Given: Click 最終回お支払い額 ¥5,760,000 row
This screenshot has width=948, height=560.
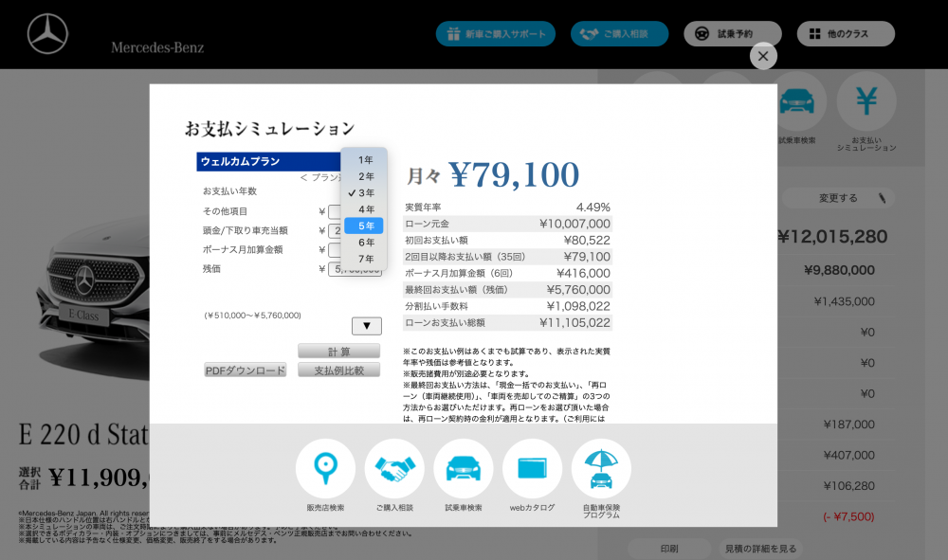Looking at the screenshot, I should click(x=507, y=290).
